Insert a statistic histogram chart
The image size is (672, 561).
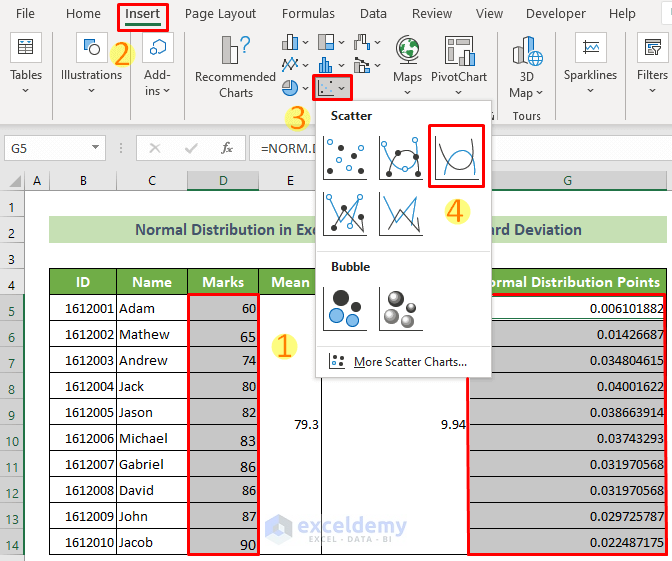pyautogui.click(x=326, y=65)
